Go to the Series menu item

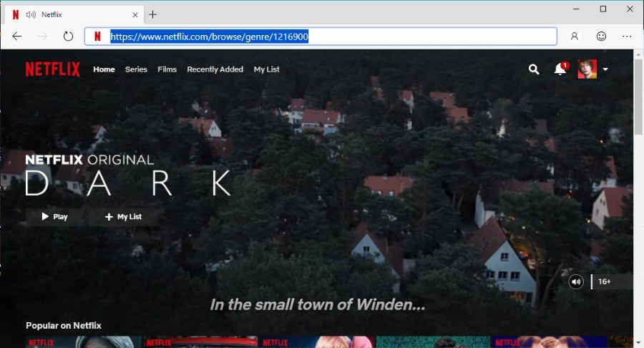click(136, 69)
